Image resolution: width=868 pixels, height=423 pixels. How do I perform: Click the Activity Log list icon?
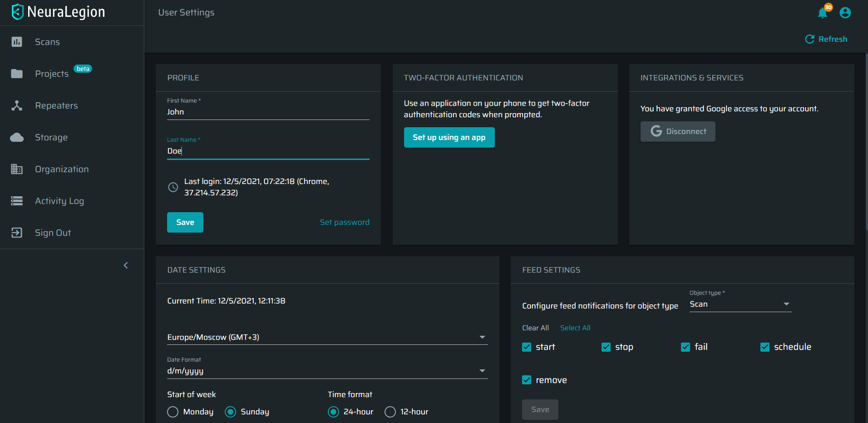point(17,201)
